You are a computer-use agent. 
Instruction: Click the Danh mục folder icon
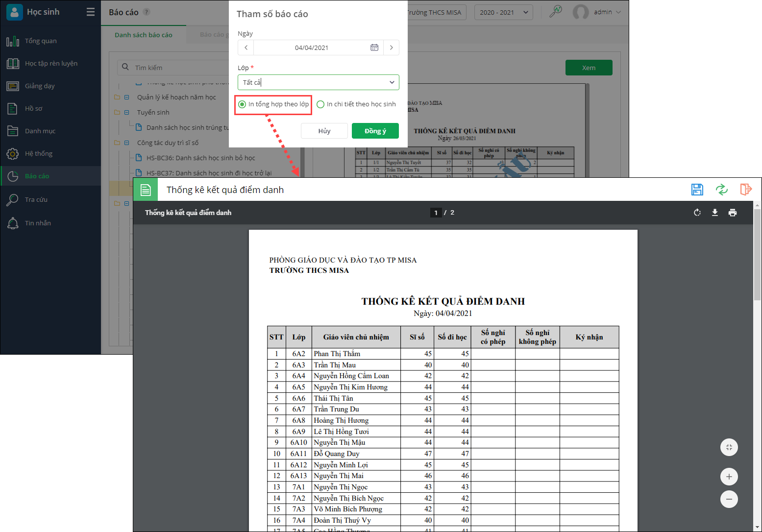(13, 131)
